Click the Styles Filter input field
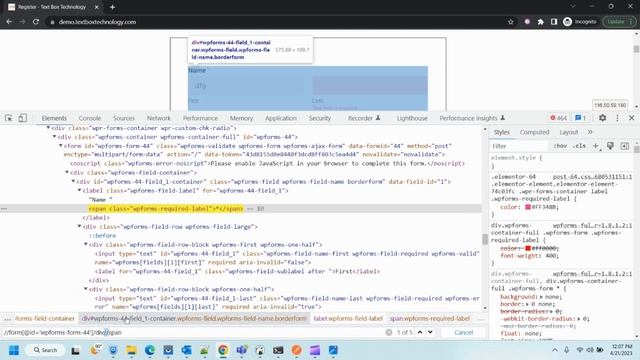 (518, 146)
